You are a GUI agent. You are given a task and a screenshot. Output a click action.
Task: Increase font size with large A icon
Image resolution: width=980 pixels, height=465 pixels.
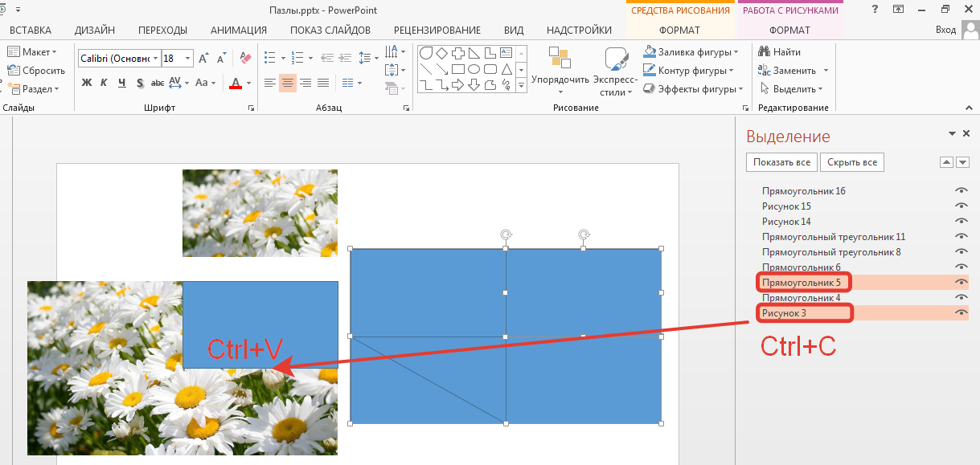203,59
